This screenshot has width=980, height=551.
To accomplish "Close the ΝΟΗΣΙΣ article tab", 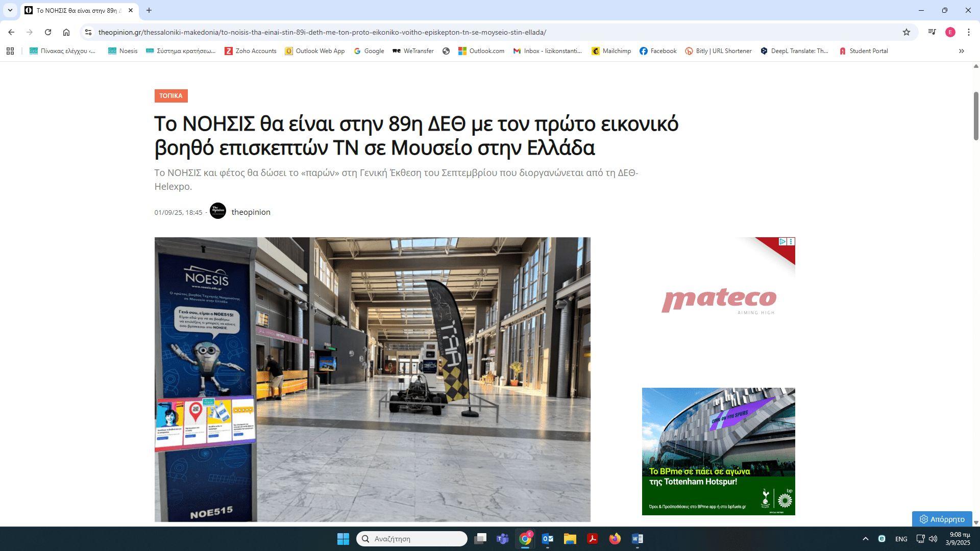I will [x=131, y=10].
